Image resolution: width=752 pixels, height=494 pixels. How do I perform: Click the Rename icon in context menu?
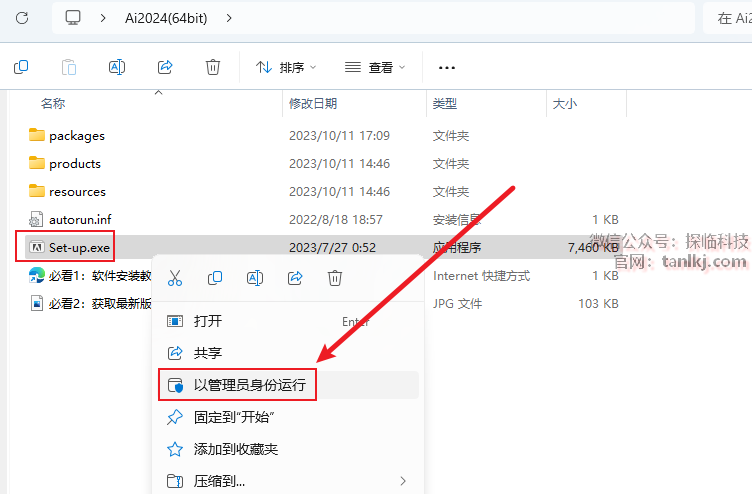(x=255, y=278)
